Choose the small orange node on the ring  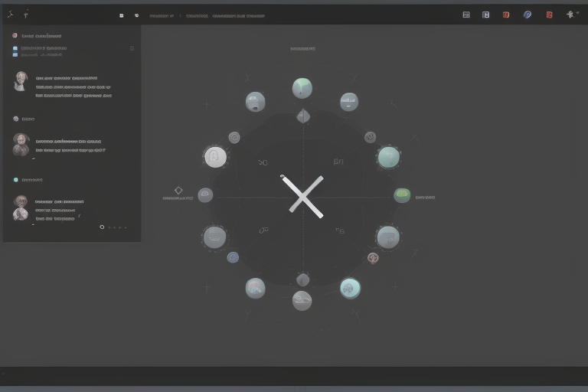(373, 258)
